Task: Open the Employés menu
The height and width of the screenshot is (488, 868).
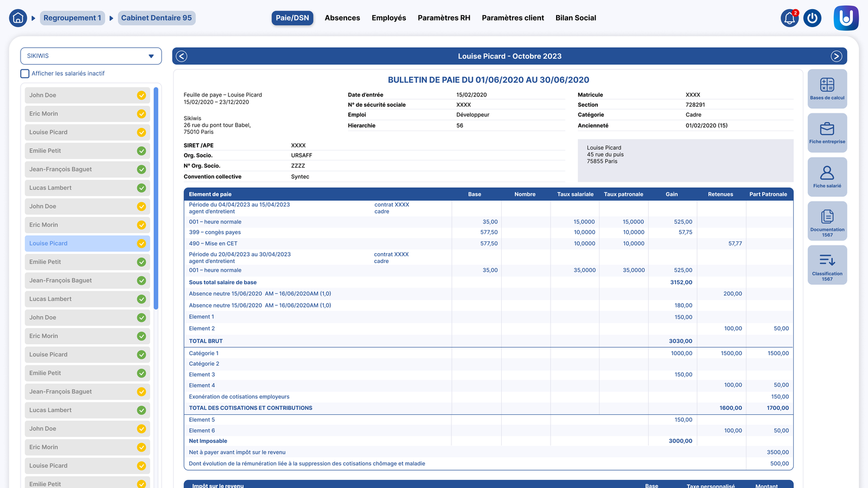Action: click(x=389, y=18)
